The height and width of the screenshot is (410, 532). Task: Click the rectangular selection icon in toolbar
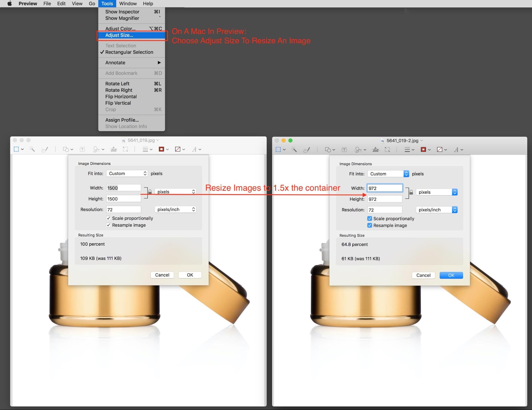click(17, 149)
